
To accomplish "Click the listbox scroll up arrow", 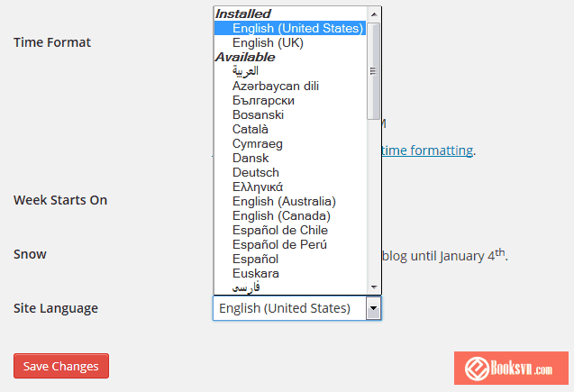I will pos(374,14).
